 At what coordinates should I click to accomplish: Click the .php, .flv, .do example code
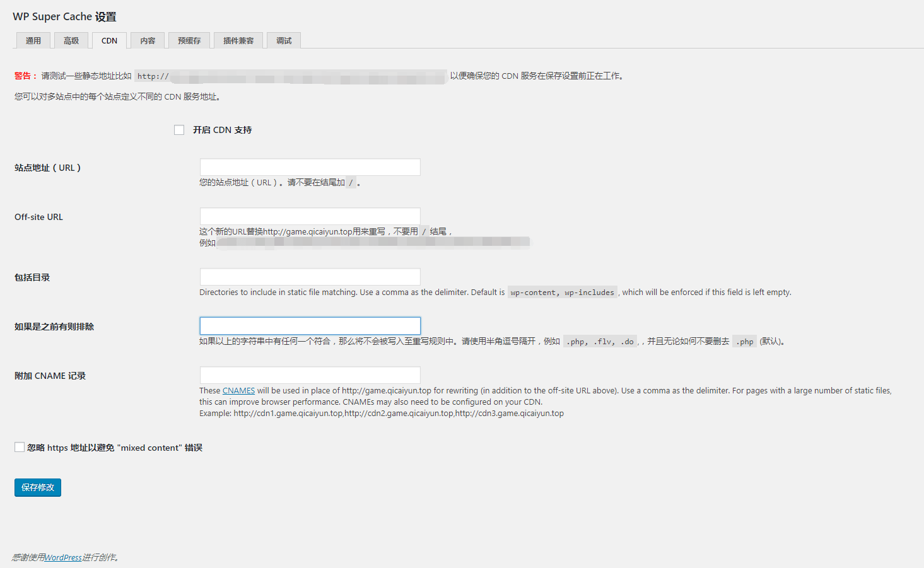click(x=599, y=342)
